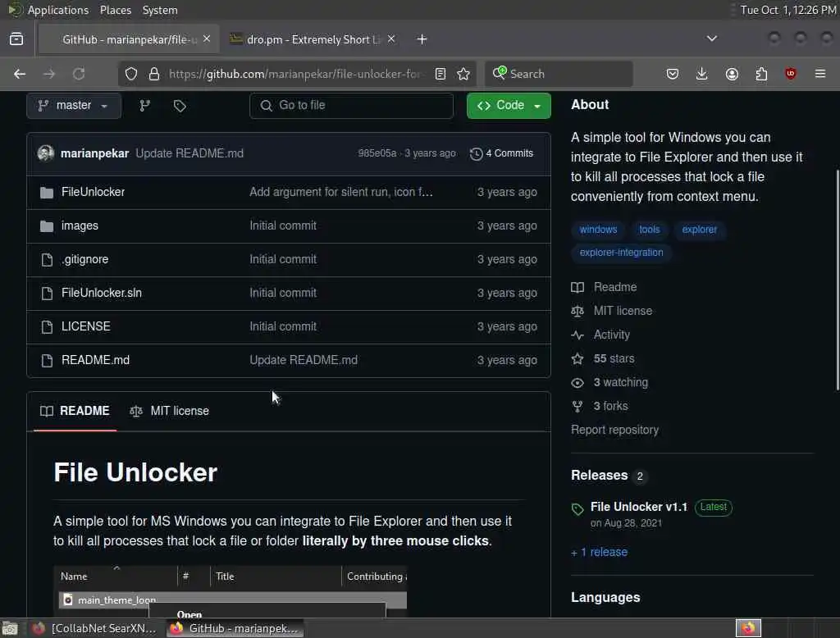The width and height of the screenshot is (840, 638).
Task: Open the Pocket save icon
Action: pos(673,74)
